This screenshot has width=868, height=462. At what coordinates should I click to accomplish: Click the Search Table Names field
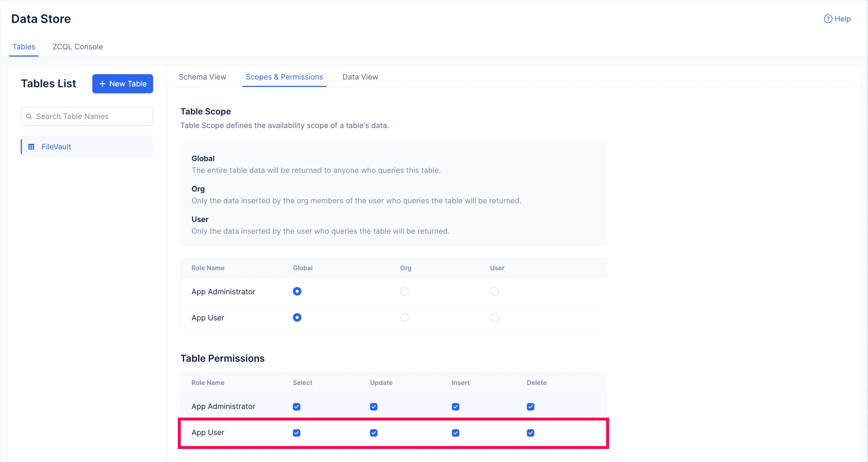click(x=91, y=116)
